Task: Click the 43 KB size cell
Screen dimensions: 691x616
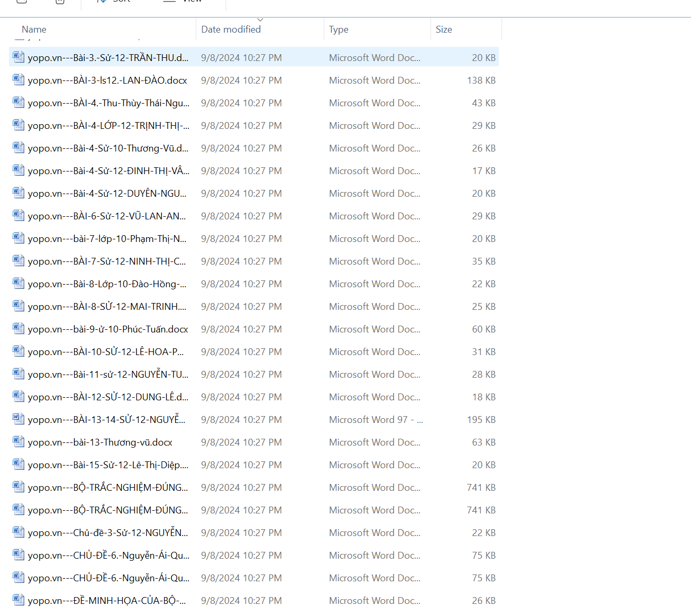Action: click(x=484, y=103)
